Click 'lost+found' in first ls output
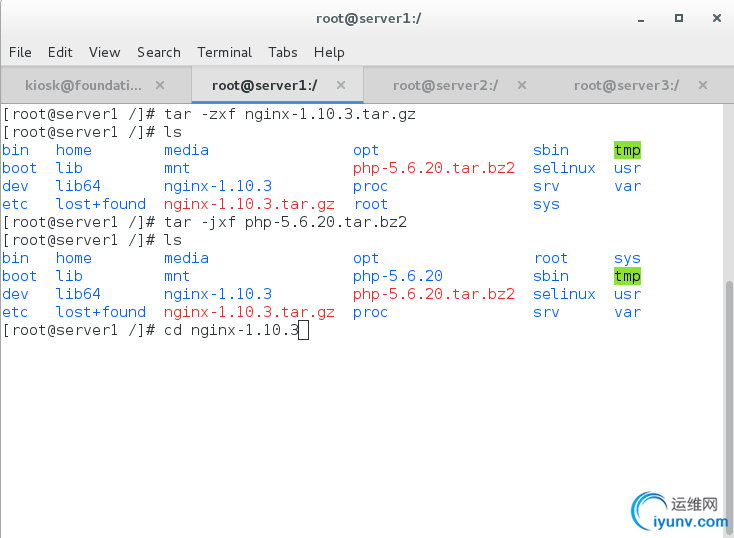Image resolution: width=734 pixels, height=538 pixels. pyautogui.click(x=101, y=204)
